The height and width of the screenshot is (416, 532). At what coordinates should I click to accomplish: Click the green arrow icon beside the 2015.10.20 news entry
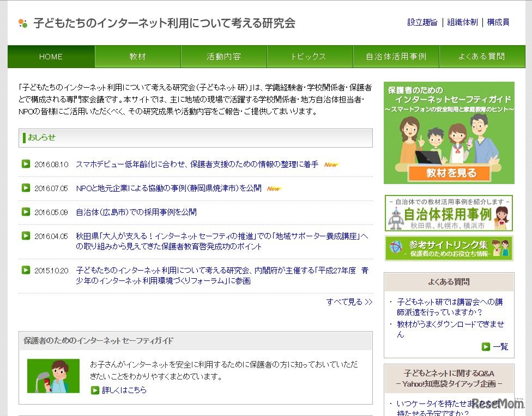click(x=26, y=271)
